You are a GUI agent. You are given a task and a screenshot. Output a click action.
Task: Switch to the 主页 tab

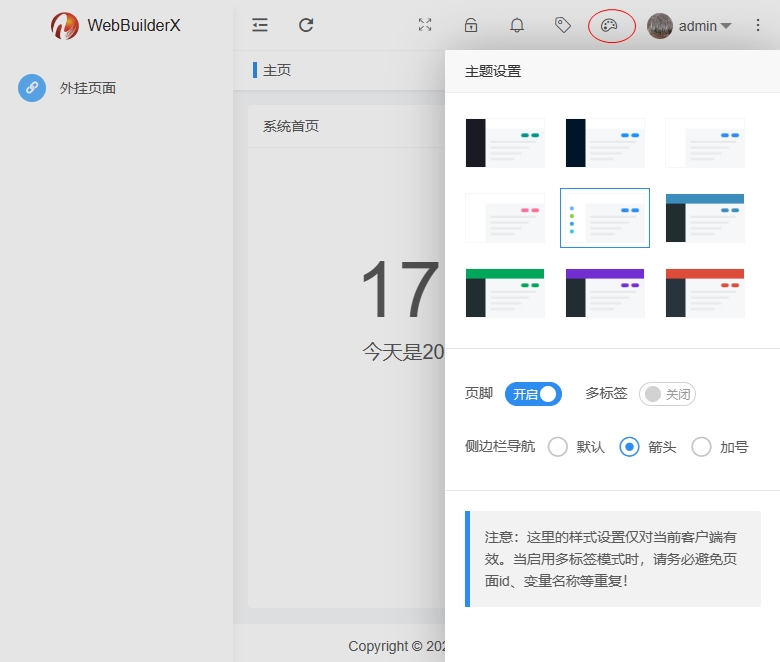tap(277, 70)
